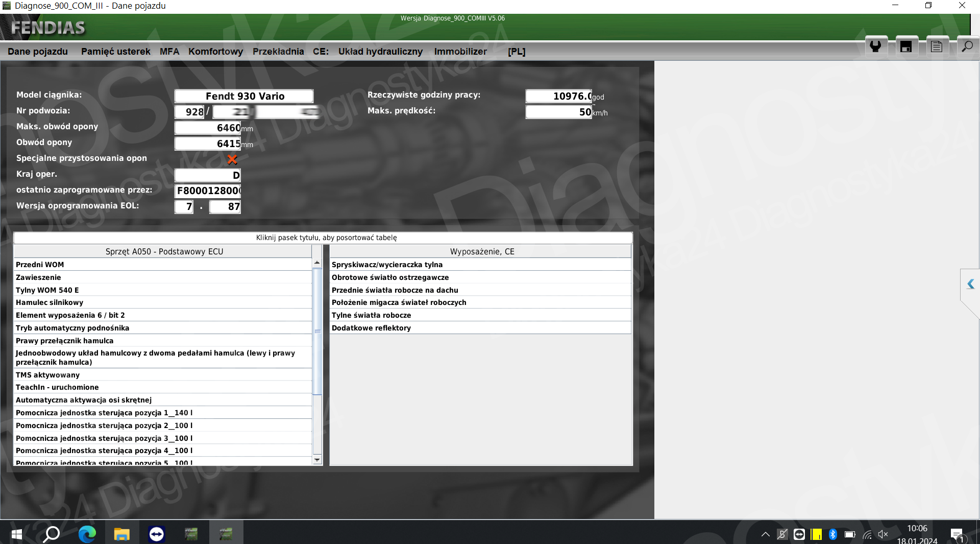Open File Explorer from the taskbar

coord(121,534)
